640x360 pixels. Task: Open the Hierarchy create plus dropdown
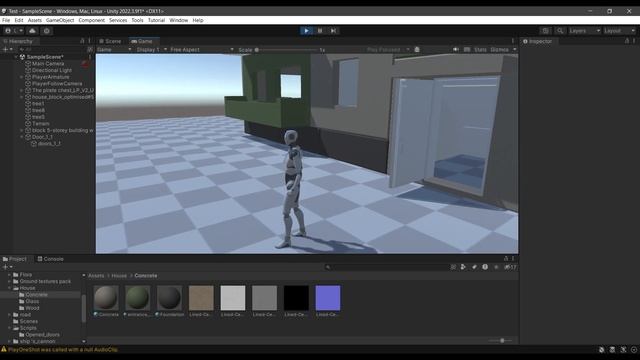pos(7,49)
